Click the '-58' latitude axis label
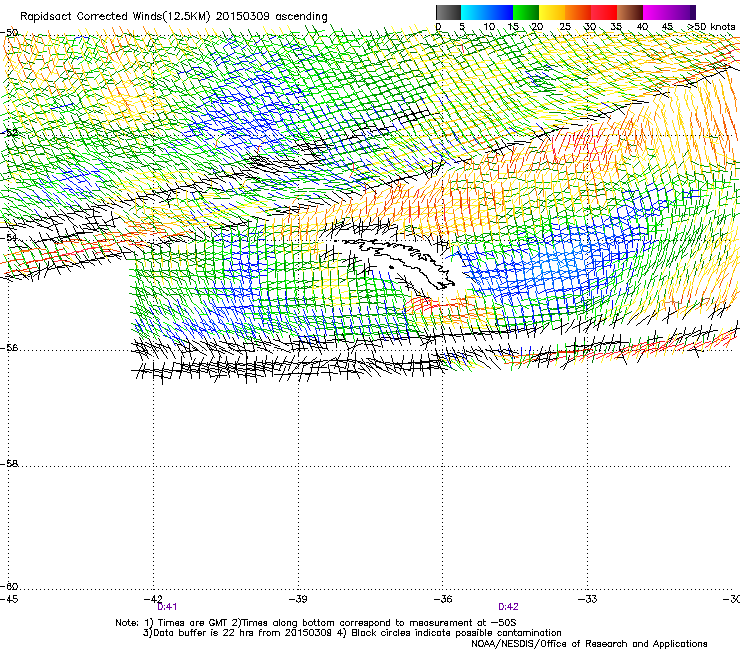The height and width of the screenshot is (650, 740). pos(9,464)
